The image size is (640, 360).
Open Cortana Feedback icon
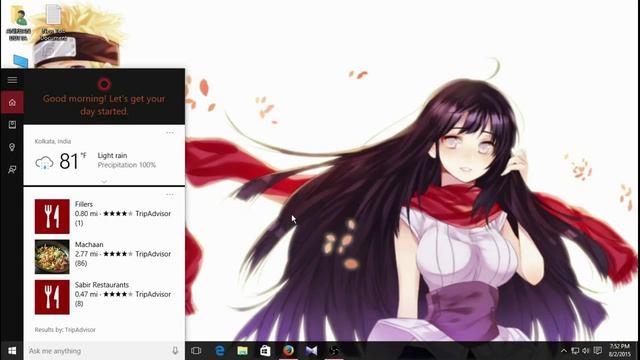coord(12,169)
